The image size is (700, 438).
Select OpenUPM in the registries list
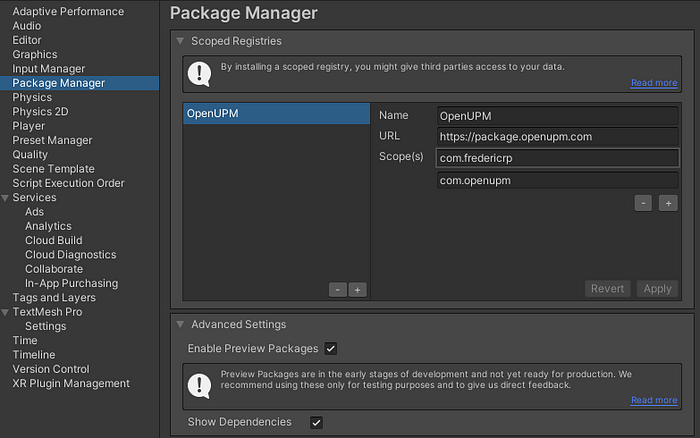click(276, 113)
